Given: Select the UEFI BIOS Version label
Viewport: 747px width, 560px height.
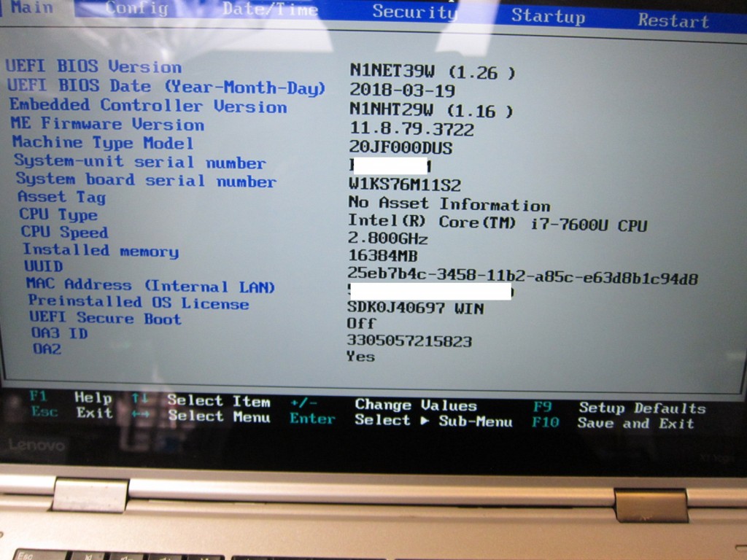Looking at the screenshot, I should click(x=94, y=66).
